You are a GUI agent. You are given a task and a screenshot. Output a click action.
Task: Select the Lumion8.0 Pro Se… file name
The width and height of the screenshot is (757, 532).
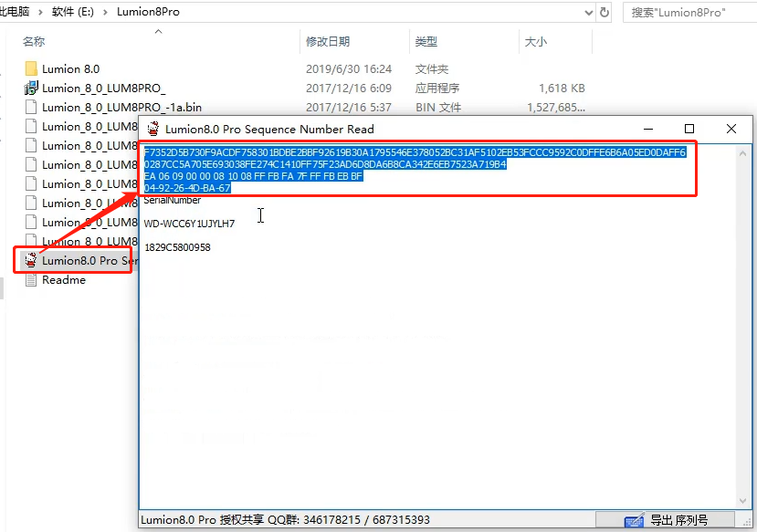(89, 260)
